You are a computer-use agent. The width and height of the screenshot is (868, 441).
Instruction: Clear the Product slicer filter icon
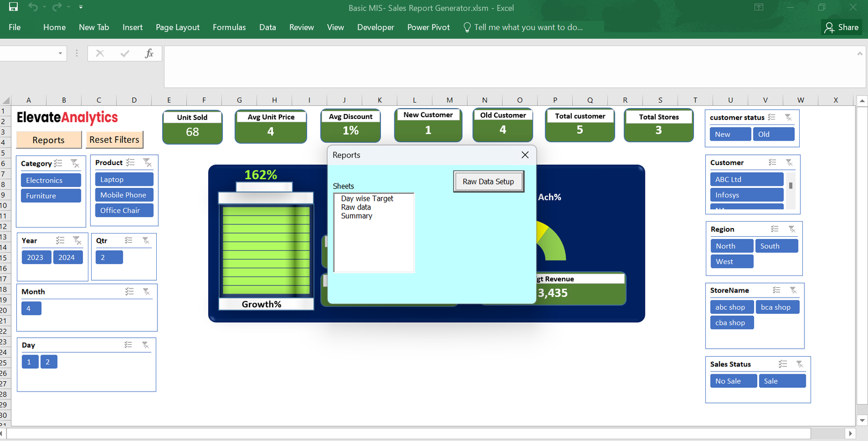147,162
